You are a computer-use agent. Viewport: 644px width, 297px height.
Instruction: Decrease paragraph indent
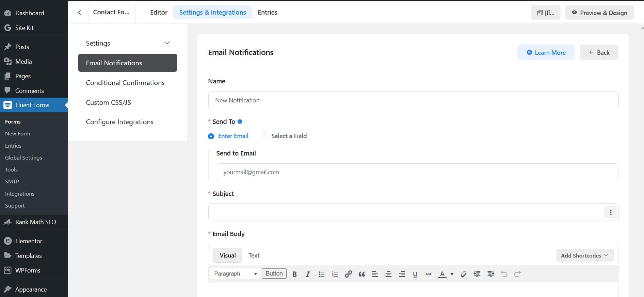[x=477, y=274]
